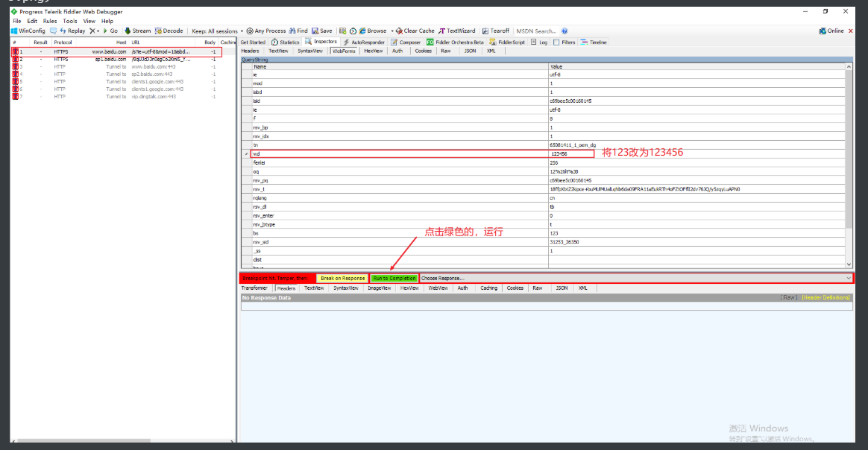Viewport: 868px width, 450px height.
Task: Open the Timeline tab
Action: [x=594, y=42]
